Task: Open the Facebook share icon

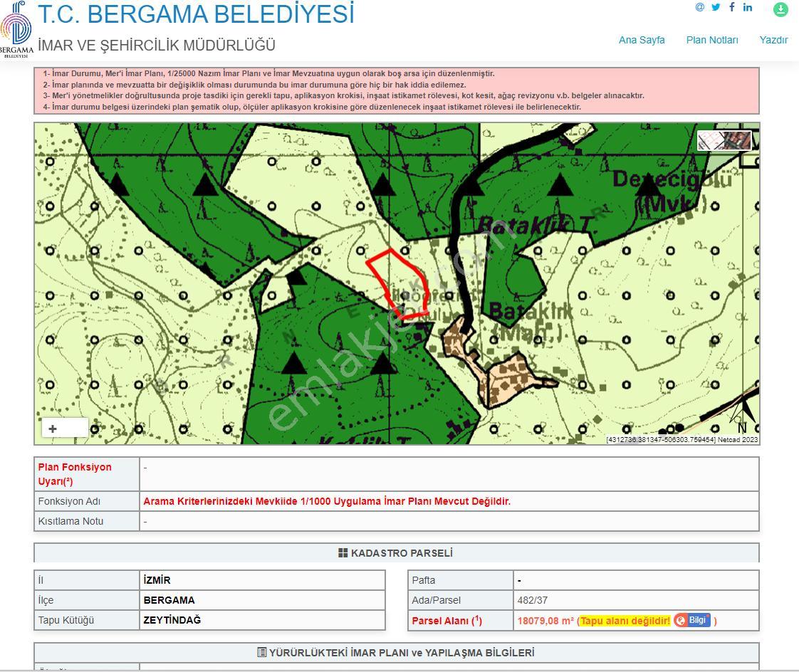Action: click(x=732, y=7)
